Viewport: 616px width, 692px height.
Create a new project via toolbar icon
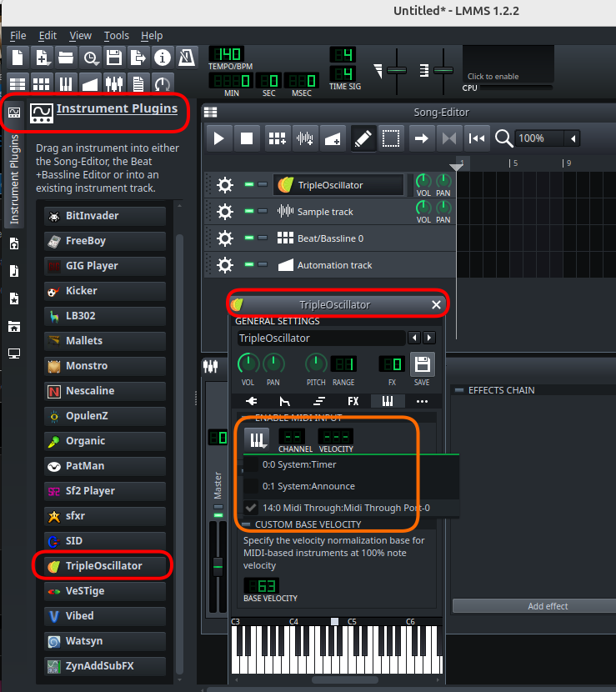(18, 58)
